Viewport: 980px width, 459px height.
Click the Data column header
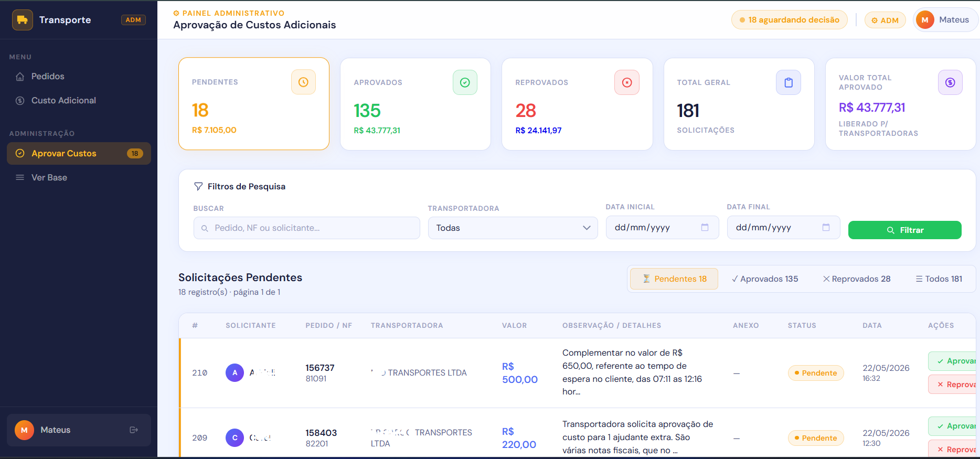(x=872, y=325)
